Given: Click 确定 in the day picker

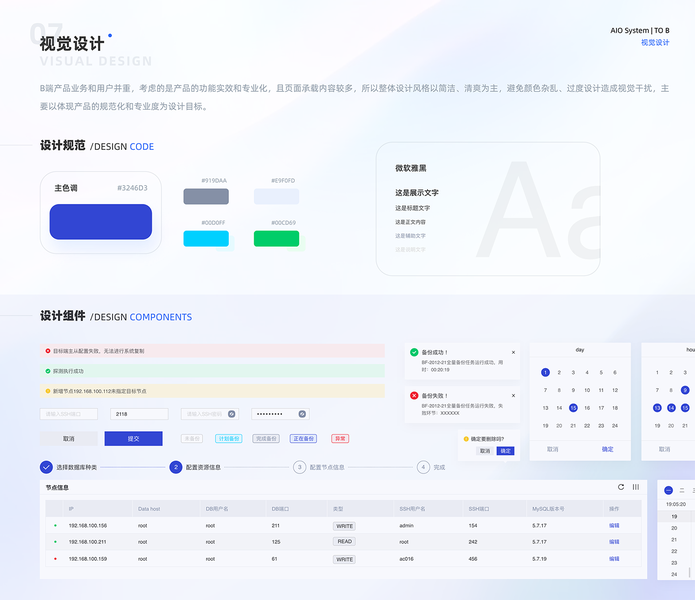Looking at the screenshot, I should click(x=607, y=449).
